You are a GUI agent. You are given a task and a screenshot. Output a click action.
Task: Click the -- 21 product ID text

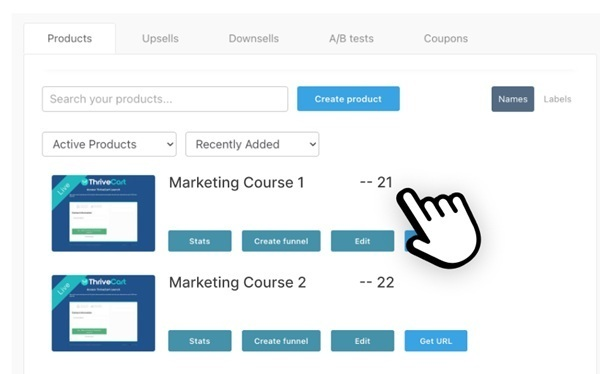click(x=376, y=183)
